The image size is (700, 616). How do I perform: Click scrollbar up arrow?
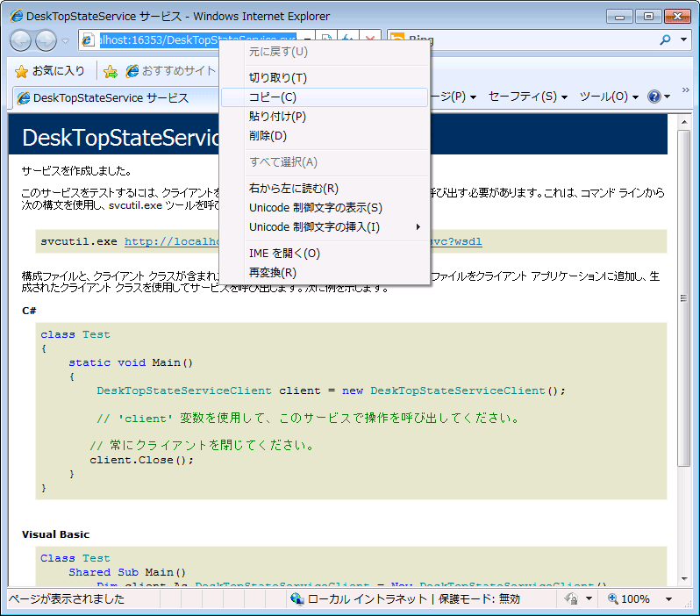pyautogui.click(x=684, y=122)
